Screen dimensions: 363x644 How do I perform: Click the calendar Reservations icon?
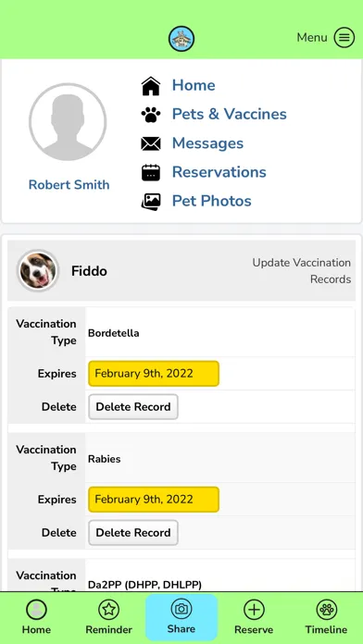(151, 172)
